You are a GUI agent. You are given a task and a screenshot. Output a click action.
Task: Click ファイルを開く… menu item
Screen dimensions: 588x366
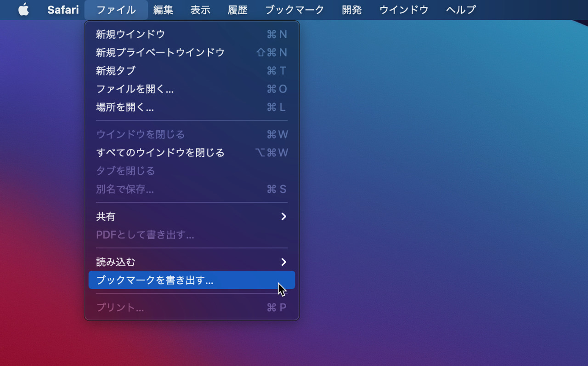[x=192, y=89]
